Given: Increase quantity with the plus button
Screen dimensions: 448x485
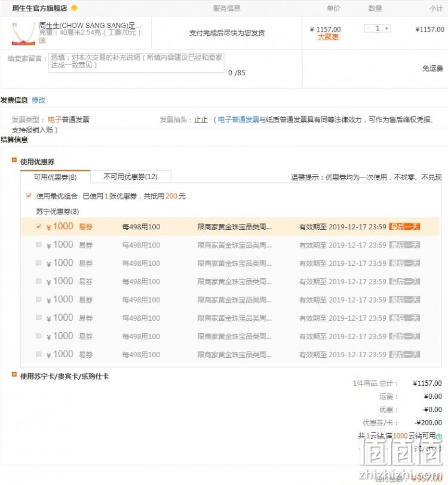Looking at the screenshot, I should coord(386,29).
